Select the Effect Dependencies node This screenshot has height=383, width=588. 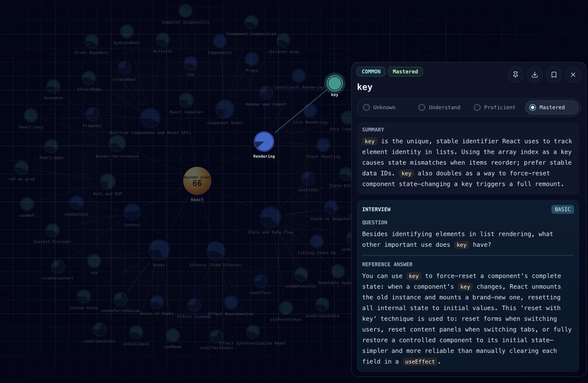coord(231,303)
